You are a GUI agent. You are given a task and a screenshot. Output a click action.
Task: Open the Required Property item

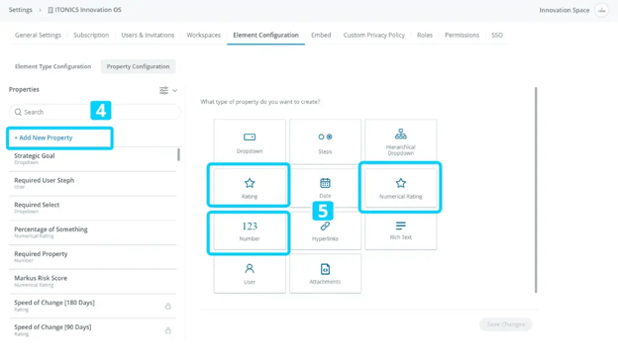(x=93, y=257)
